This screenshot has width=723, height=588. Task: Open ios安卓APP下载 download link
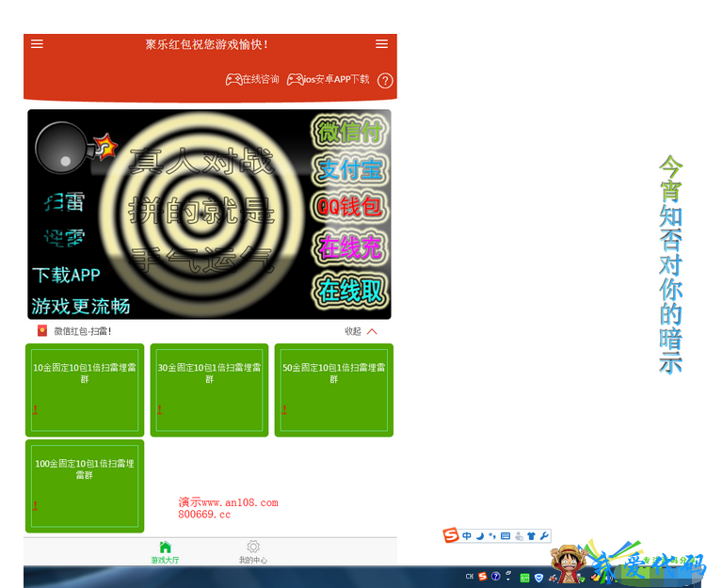(336, 79)
